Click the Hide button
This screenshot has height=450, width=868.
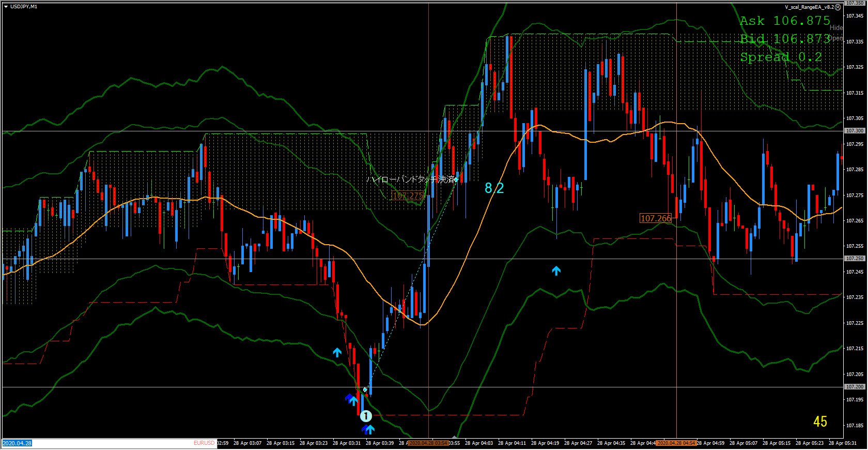coord(836,28)
